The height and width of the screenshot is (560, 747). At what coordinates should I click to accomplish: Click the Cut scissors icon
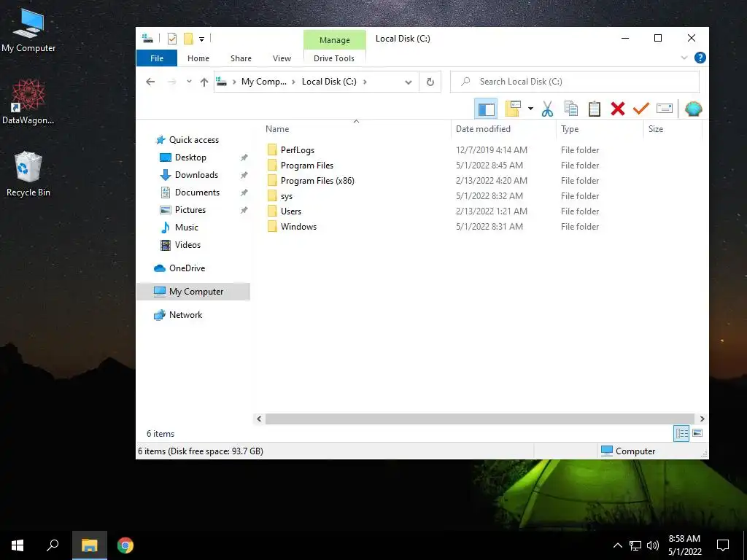point(547,109)
